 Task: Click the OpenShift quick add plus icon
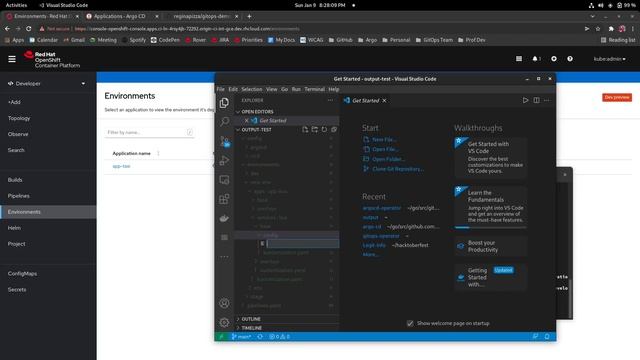pyautogui.click(x=554, y=59)
